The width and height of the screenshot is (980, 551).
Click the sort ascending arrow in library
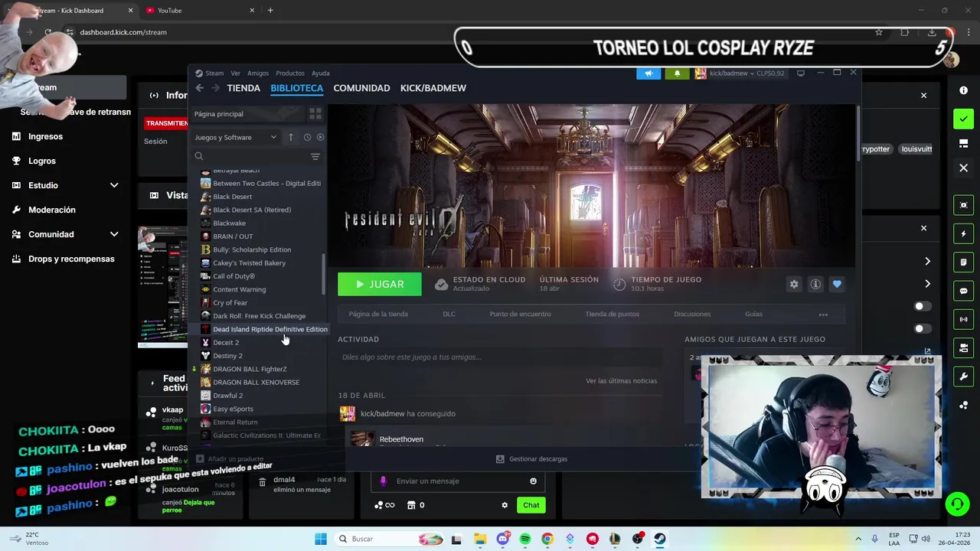tap(291, 137)
